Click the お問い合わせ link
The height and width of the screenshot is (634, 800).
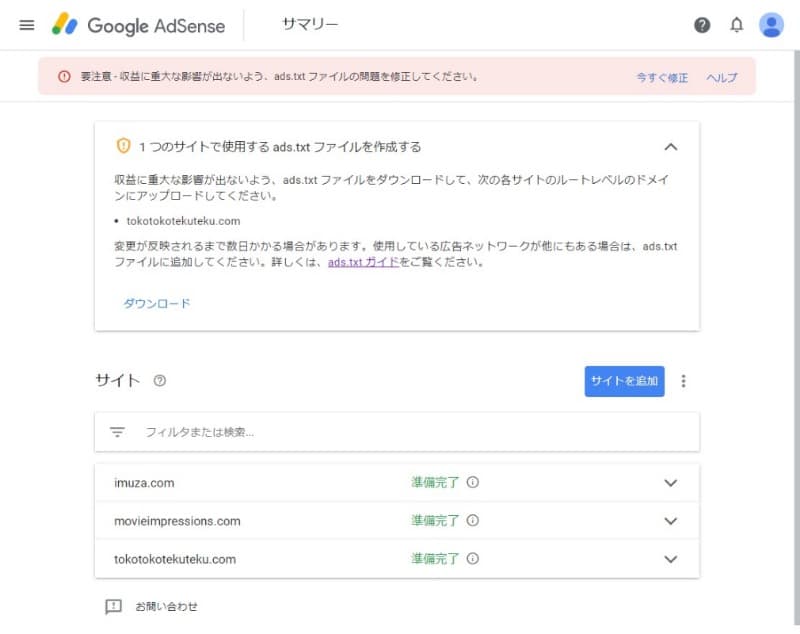(166, 606)
